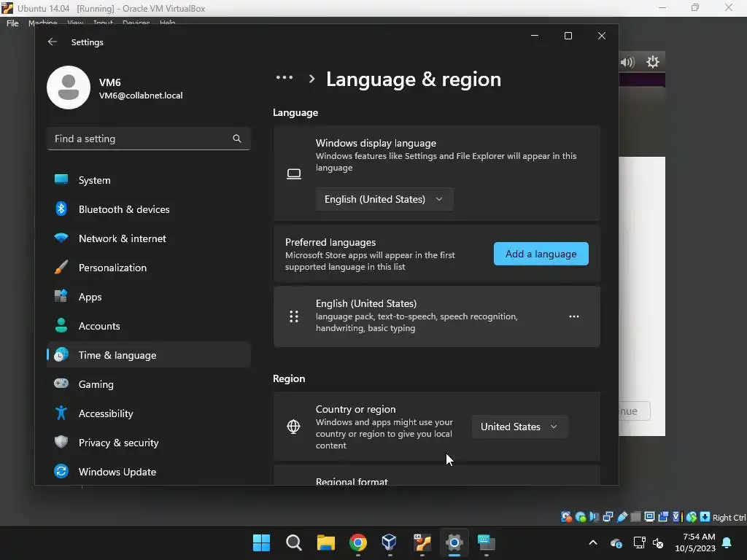Open taskbar Search
Screen dimensions: 747x560
[293, 542]
